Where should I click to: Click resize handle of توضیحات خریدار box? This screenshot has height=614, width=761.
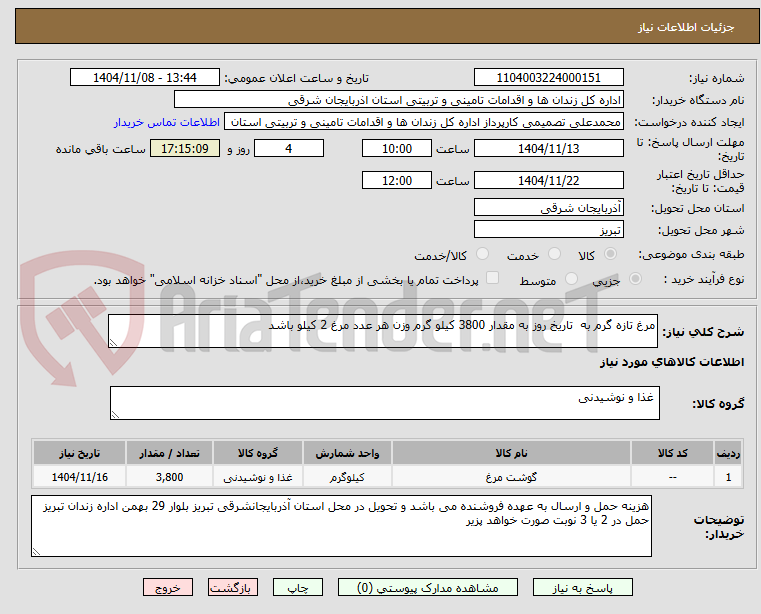36,551
